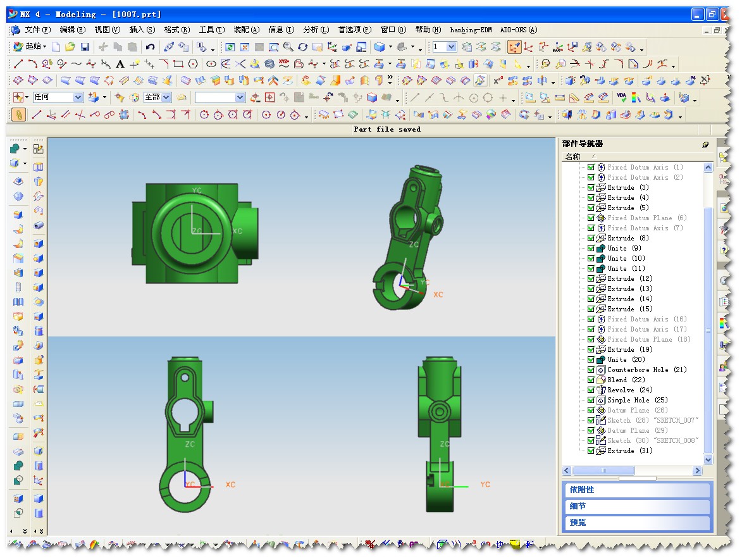
Task: Click the color palette selection icon
Action: coord(134,98)
